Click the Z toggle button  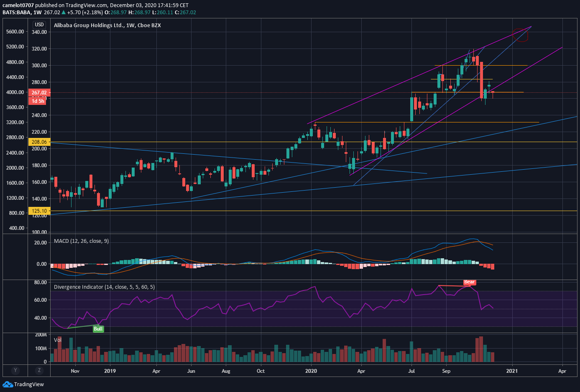tap(39, 370)
